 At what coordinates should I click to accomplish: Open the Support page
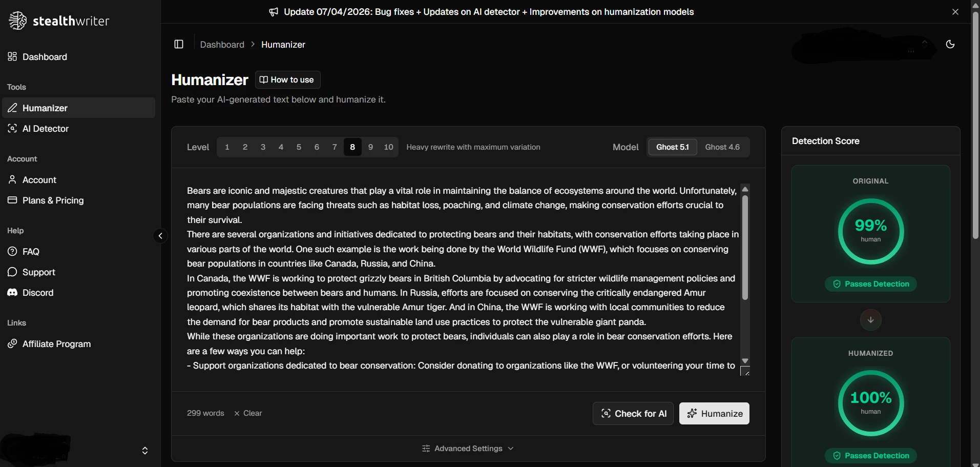pos(38,272)
